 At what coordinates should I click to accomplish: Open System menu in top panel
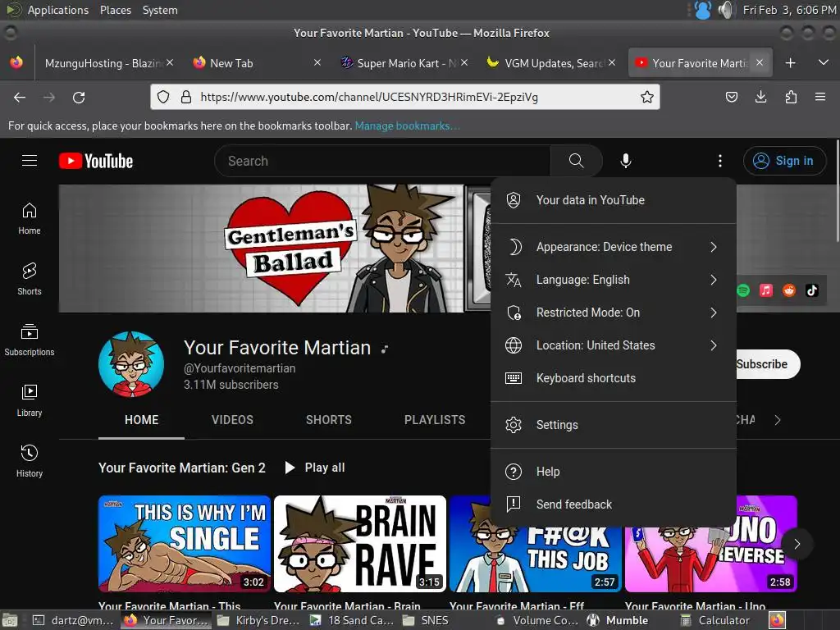click(x=160, y=10)
